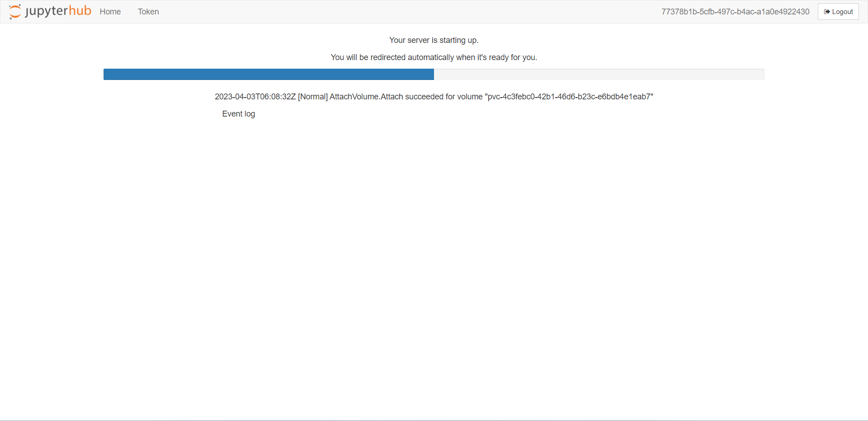The image size is (868, 421).
Task: Click the gray unfilled portion of progress bar
Action: coord(599,75)
